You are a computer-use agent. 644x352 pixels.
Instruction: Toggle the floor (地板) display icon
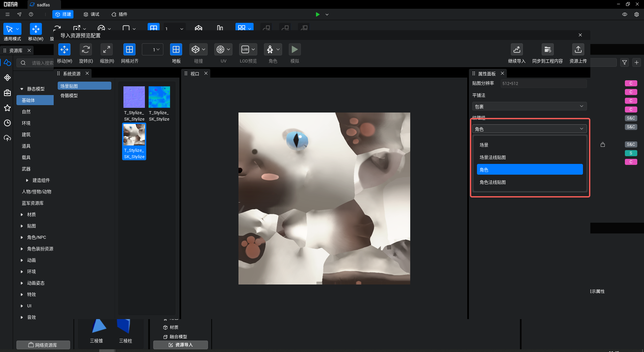(176, 50)
